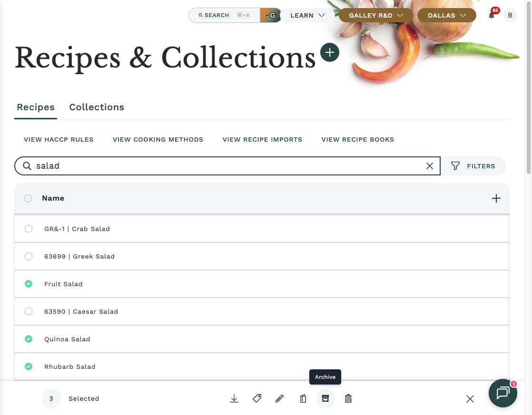Click the pencil edit icon
The image size is (532, 415).
point(280,398)
